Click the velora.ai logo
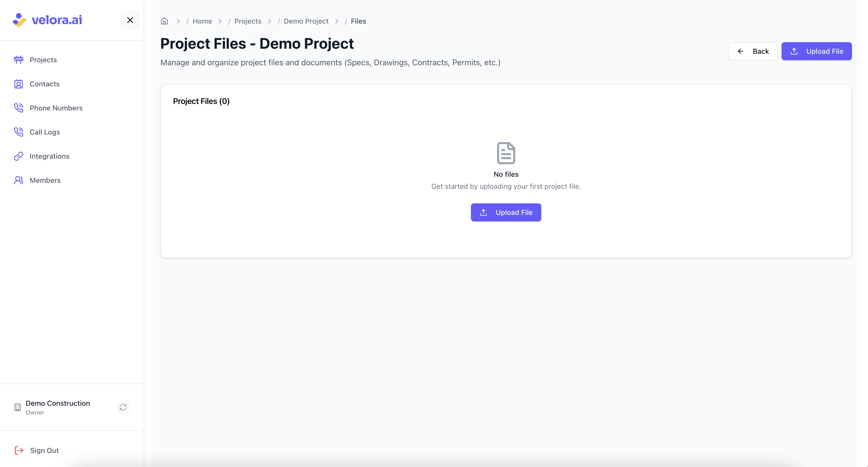This screenshot has height=467, width=868. pyautogui.click(x=47, y=20)
